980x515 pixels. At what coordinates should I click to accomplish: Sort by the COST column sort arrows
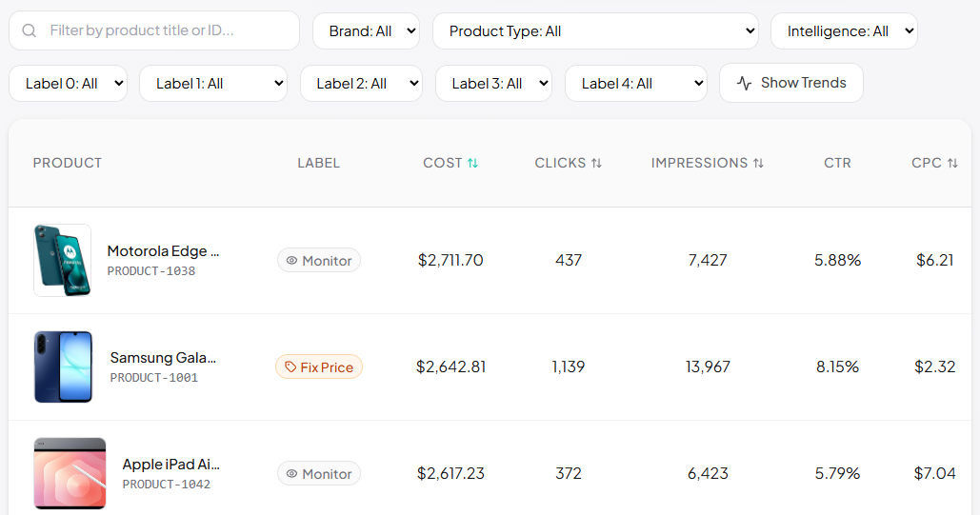(x=472, y=163)
